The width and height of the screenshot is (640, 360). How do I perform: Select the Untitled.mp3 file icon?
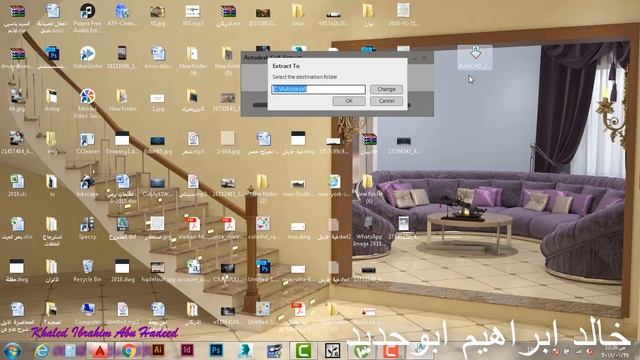click(122, 313)
